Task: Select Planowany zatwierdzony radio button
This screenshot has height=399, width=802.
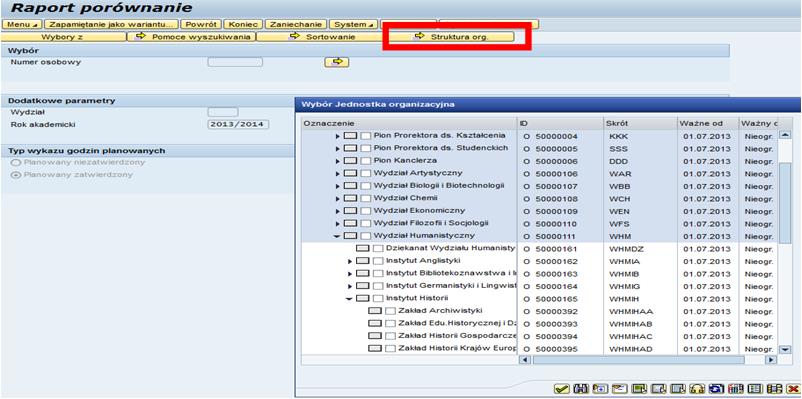Action: point(16,175)
